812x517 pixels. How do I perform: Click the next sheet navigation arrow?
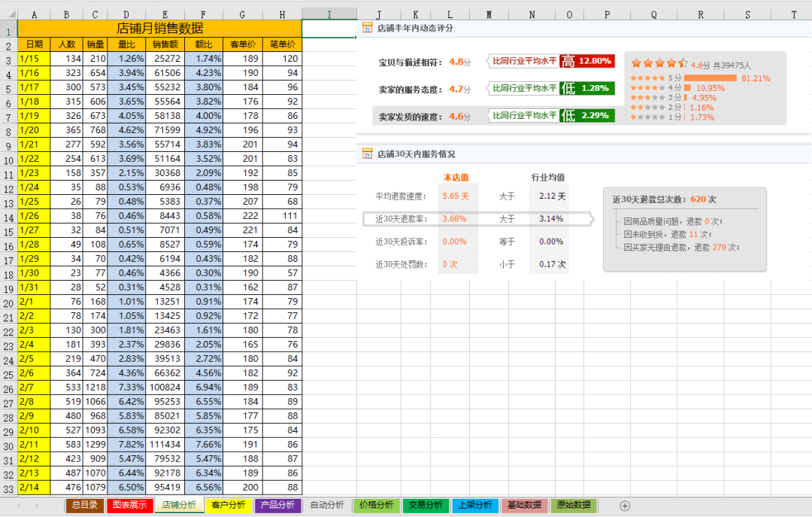pos(36,506)
